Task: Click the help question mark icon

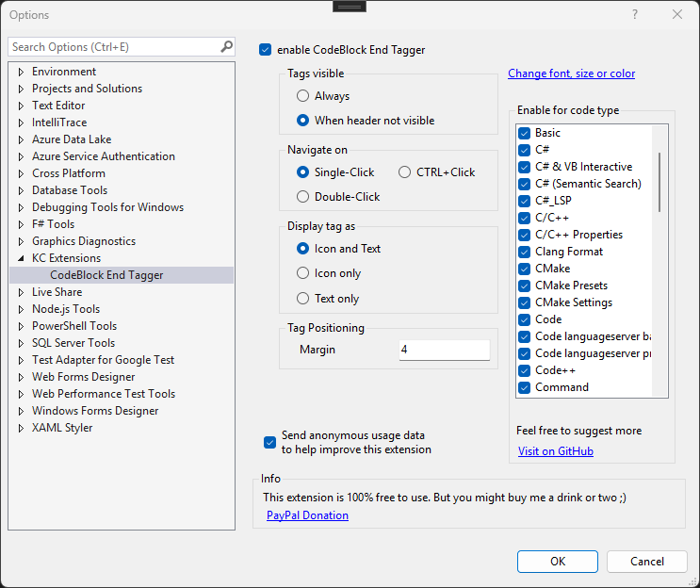Action: (635, 14)
